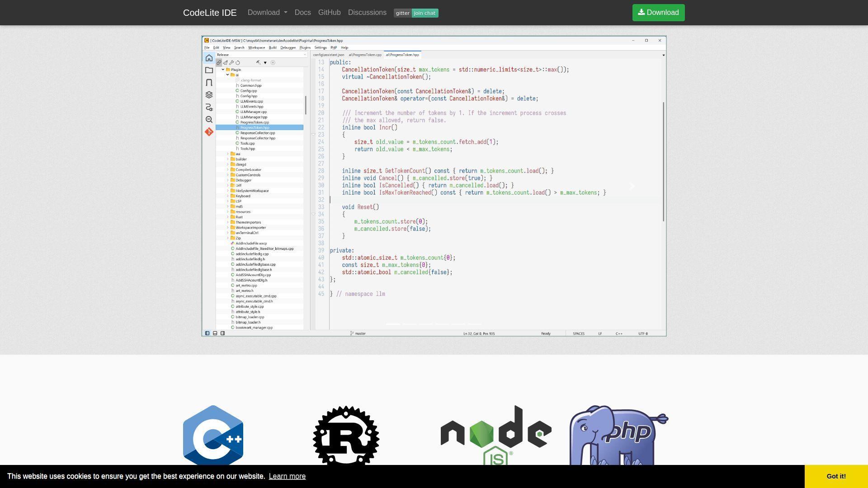This screenshot has height=488, width=868.
Task: Select the search magnifier icon in the sidebar
Action: [x=209, y=119]
